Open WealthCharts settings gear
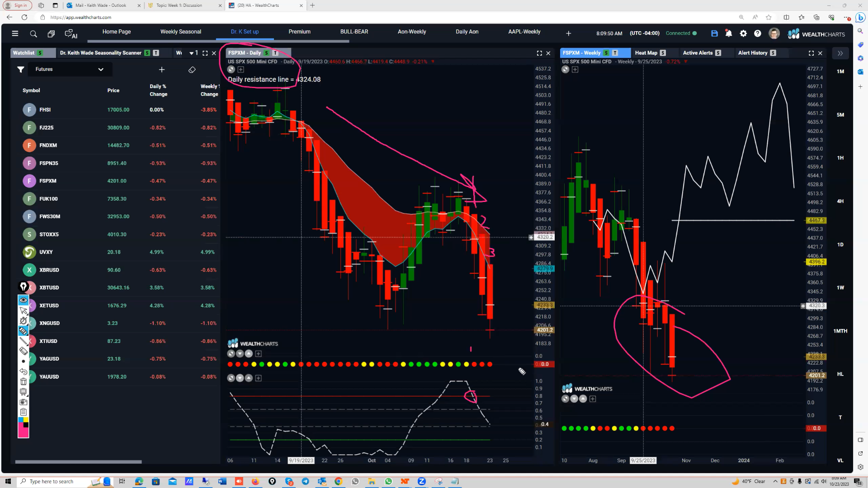The height and width of the screenshot is (488, 868). pyautogui.click(x=743, y=33)
